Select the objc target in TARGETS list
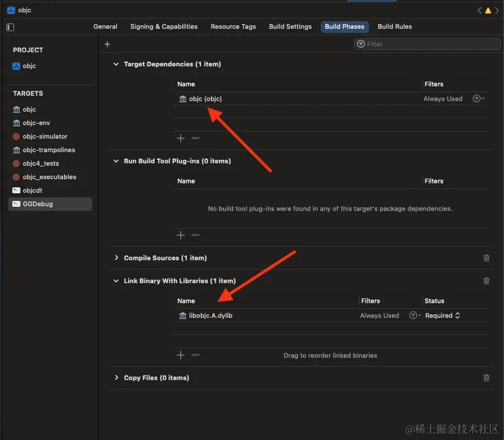The height and width of the screenshot is (440, 504). click(24, 110)
